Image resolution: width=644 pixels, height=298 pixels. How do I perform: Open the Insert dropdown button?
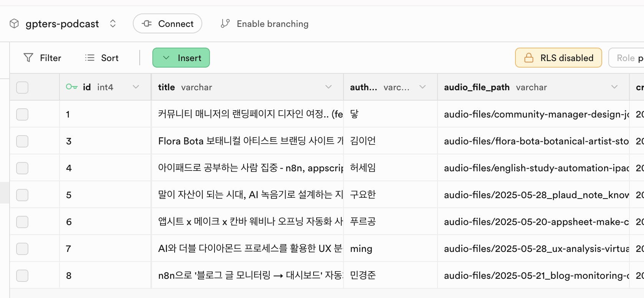(181, 58)
